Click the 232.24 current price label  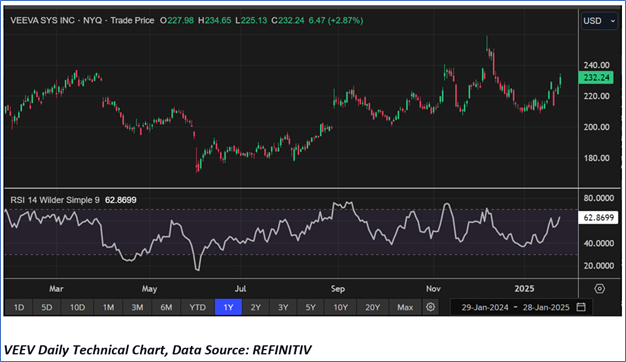[596, 77]
